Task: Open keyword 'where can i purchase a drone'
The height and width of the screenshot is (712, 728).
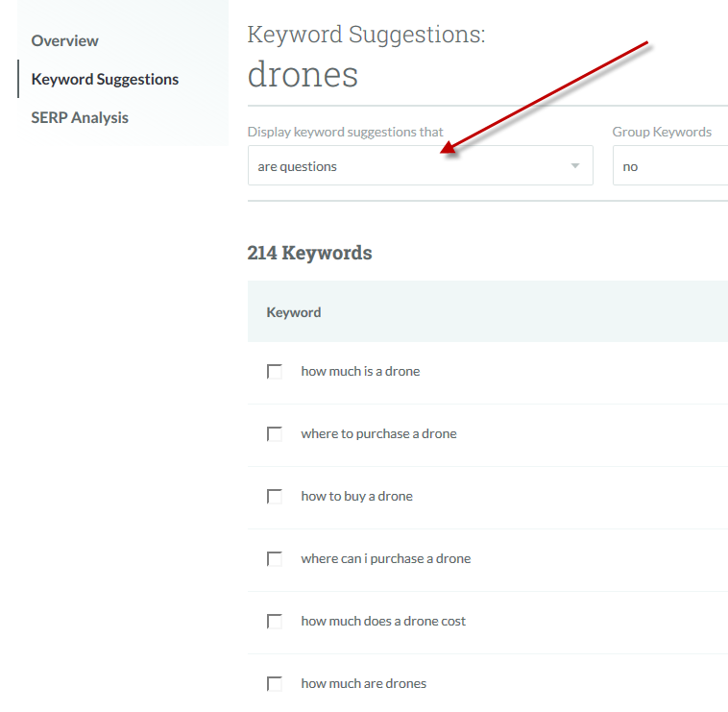Action: pyautogui.click(x=385, y=558)
